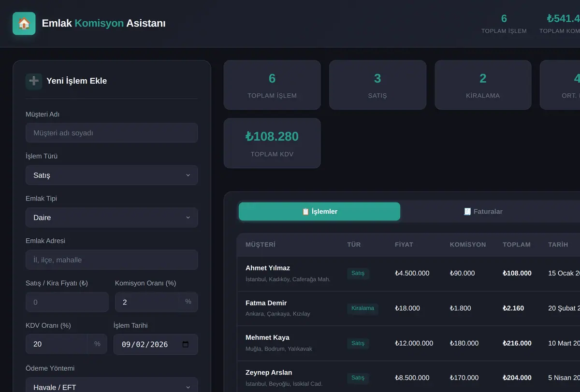Image resolution: width=580 pixels, height=392 pixels.
Task: Click the ₺4.500.000 price cell
Action: pos(412,273)
